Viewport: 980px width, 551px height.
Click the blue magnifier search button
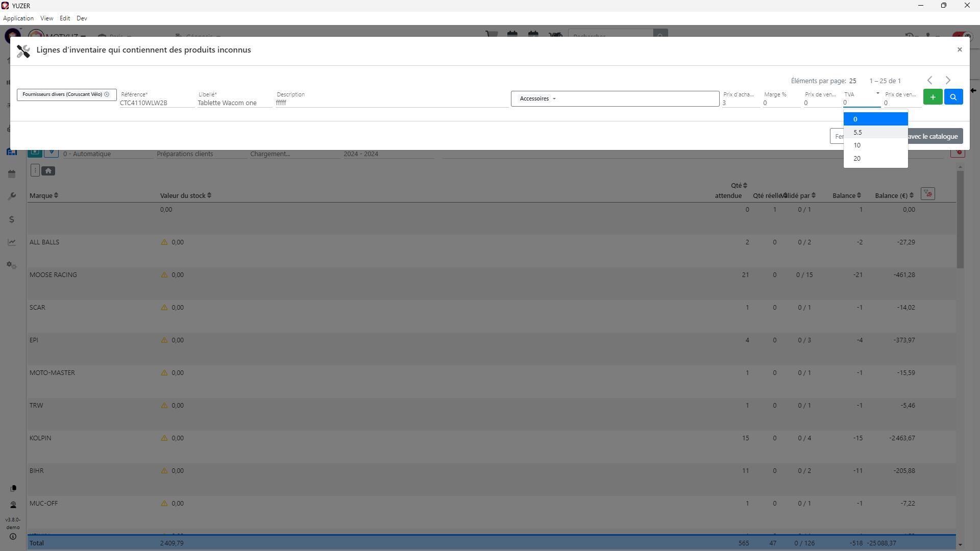(953, 97)
